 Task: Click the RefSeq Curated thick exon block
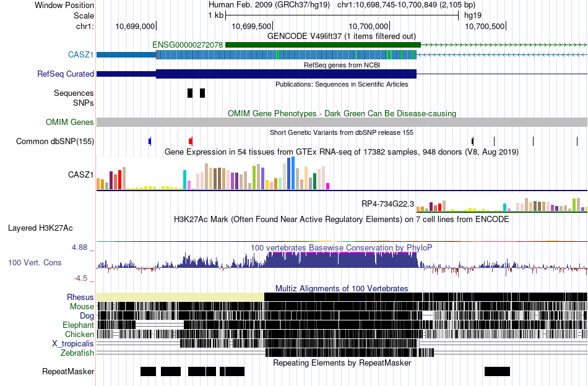[x=286, y=74]
